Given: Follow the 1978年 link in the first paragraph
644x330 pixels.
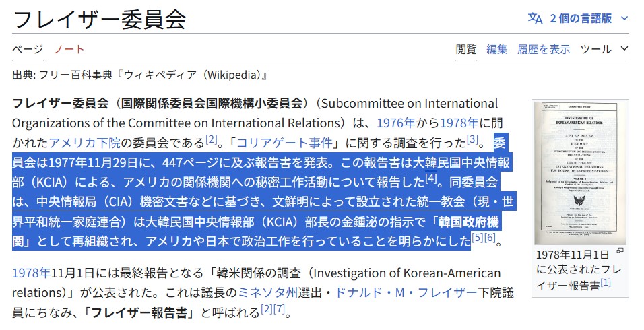Looking at the screenshot, I should click(459, 123).
